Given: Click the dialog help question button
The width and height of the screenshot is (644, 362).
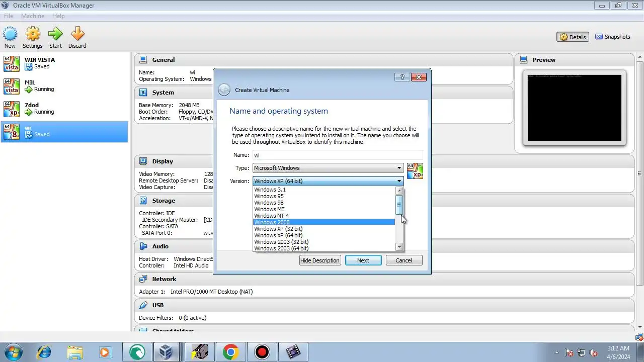Looking at the screenshot, I should (402, 77).
